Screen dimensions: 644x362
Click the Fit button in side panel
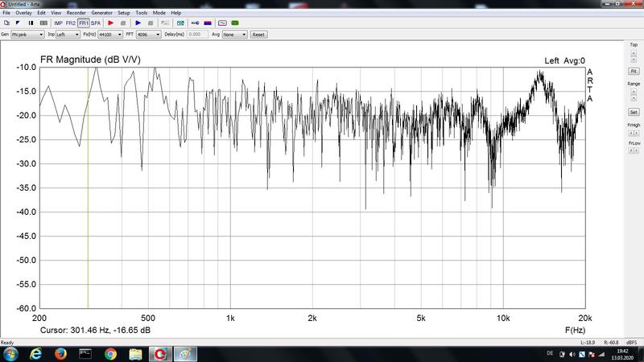[x=634, y=72]
